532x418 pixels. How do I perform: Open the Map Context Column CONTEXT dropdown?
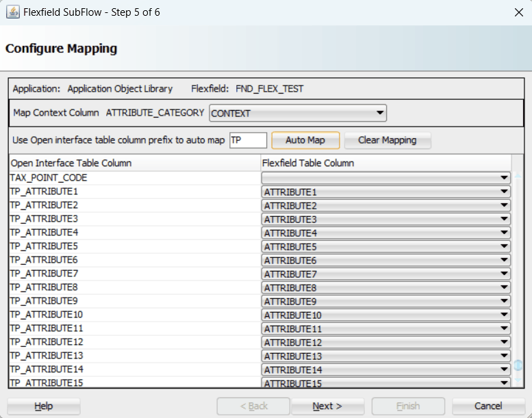tap(298, 113)
